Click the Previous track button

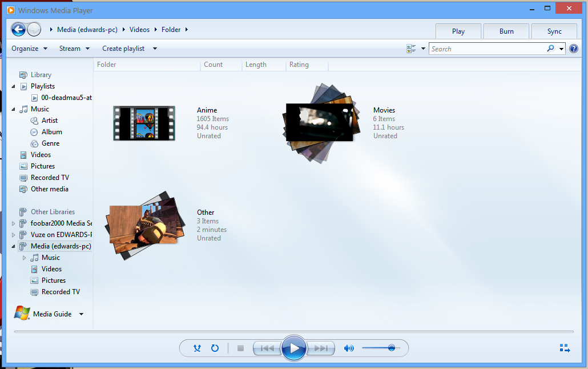(267, 348)
